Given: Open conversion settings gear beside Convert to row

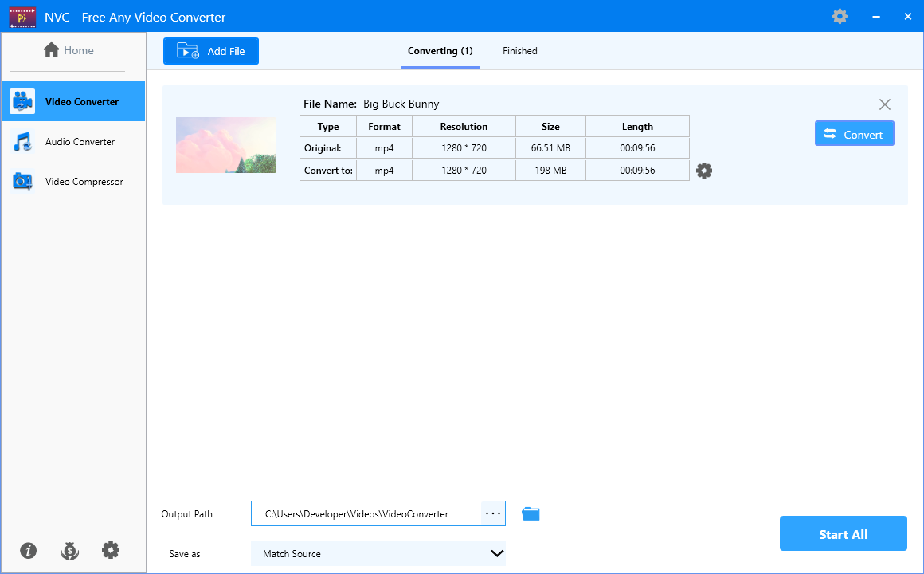Looking at the screenshot, I should pos(704,171).
